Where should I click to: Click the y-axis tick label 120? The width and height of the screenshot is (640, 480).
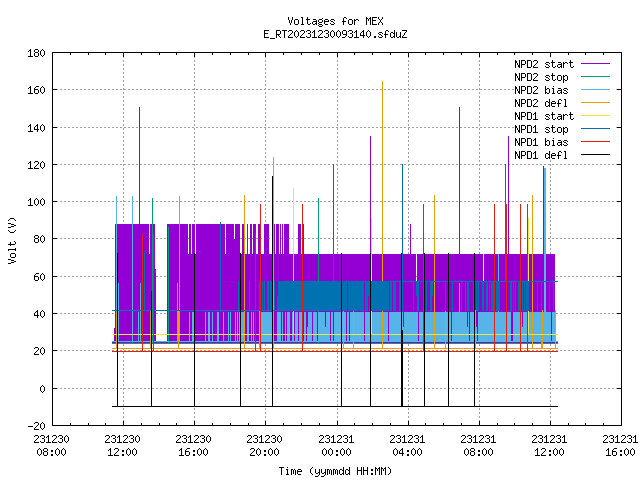[36, 165]
